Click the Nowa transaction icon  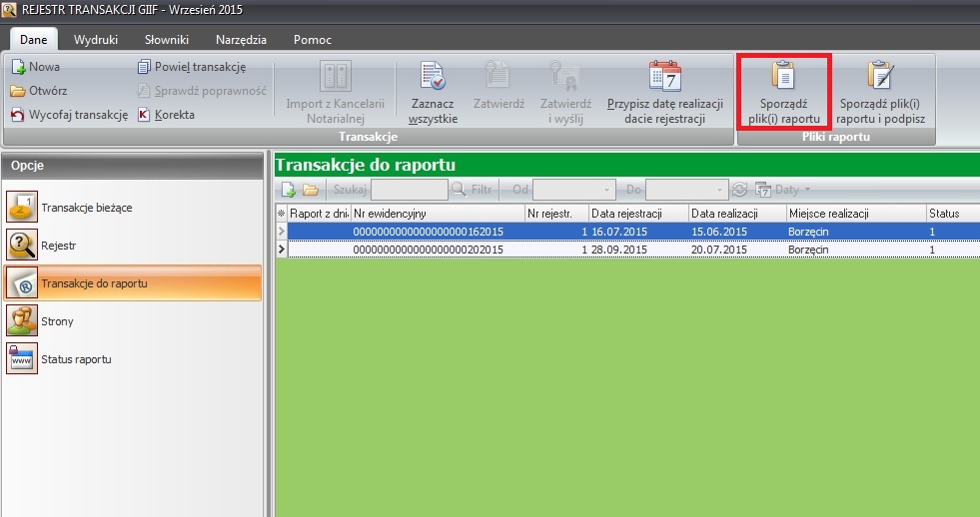coord(18,67)
